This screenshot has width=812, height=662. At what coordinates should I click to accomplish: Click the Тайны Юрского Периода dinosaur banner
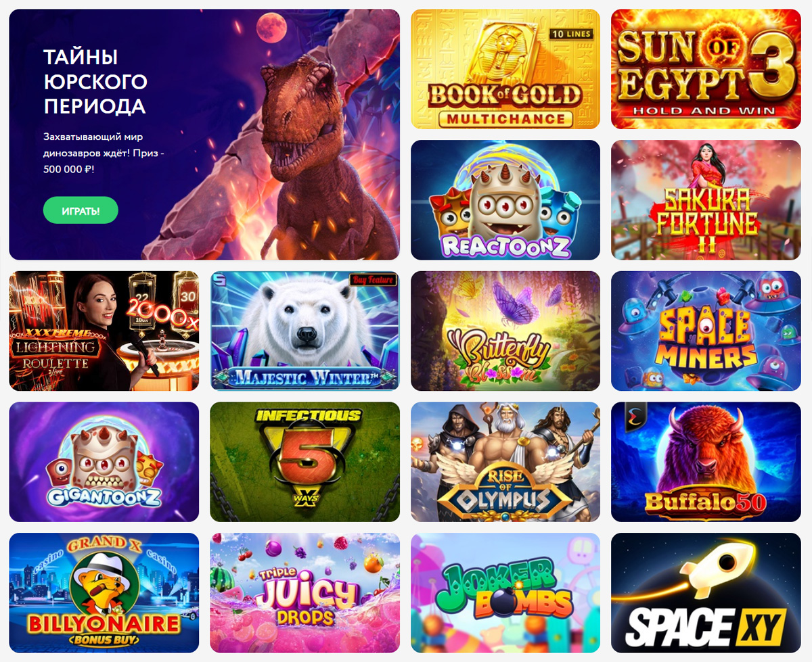(x=204, y=135)
